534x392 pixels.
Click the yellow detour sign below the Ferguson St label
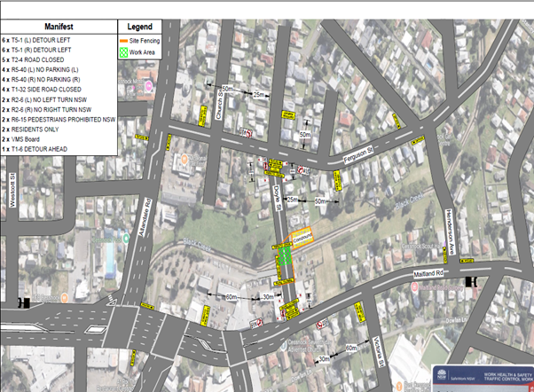(337, 181)
